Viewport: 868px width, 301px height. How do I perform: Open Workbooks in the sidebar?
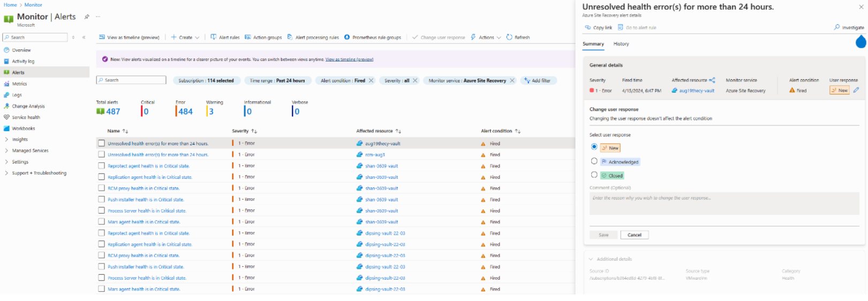click(23, 129)
